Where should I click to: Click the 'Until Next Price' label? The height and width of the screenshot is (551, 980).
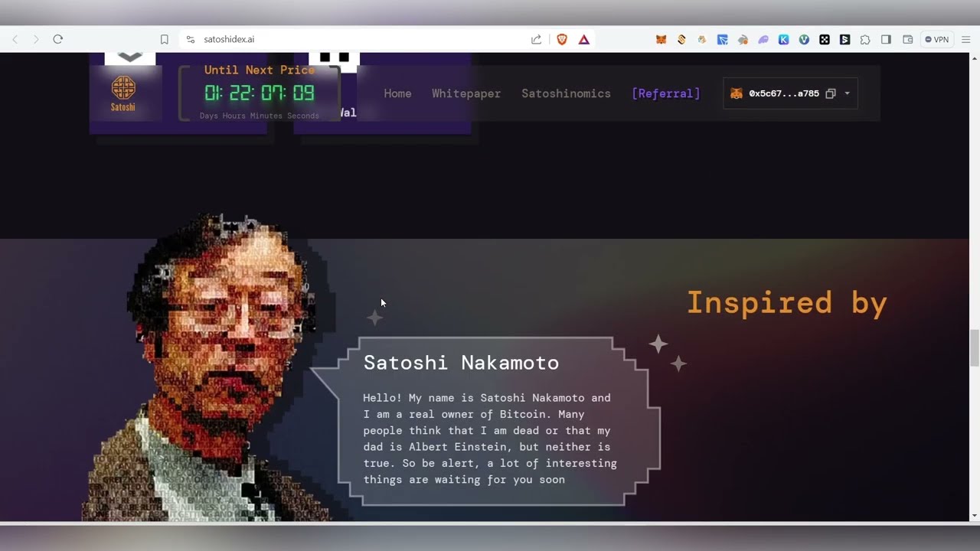pyautogui.click(x=260, y=70)
